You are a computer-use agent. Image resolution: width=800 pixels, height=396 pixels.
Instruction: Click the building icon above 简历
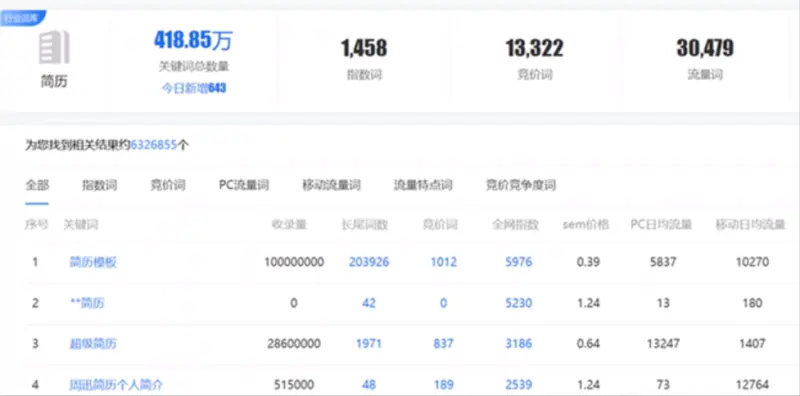pos(54,47)
